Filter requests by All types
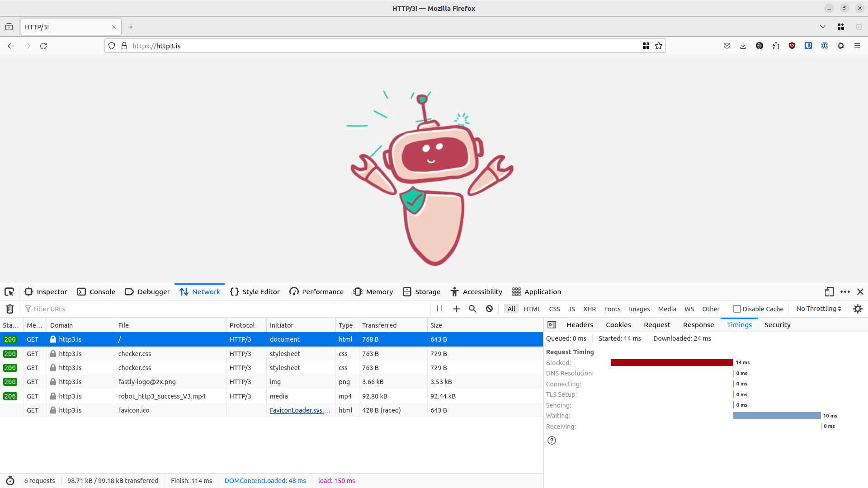Viewport: 868px width, 488px height. [x=511, y=309]
